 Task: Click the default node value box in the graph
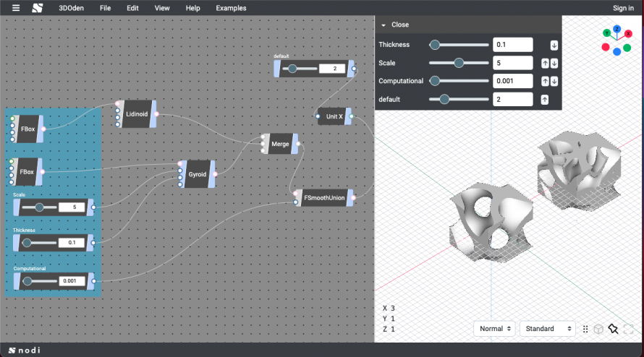tap(332, 69)
